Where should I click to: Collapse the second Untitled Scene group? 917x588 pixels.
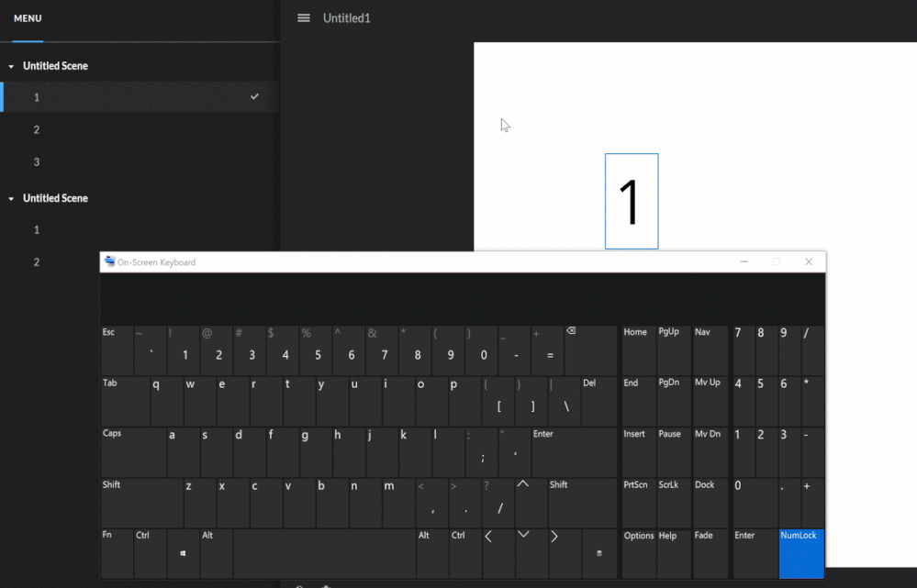(x=11, y=199)
